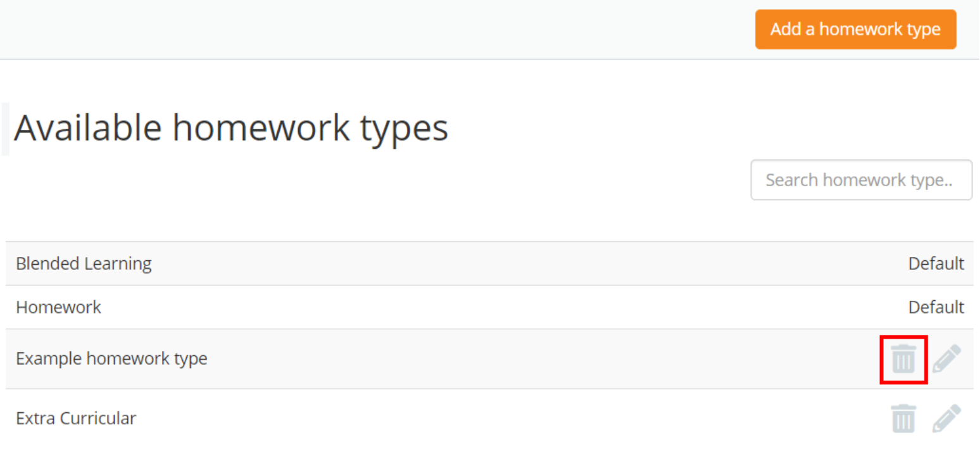Viewport: 980px width, 449px height.
Task: Select the Example homework type row
Action: click(111, 358)
